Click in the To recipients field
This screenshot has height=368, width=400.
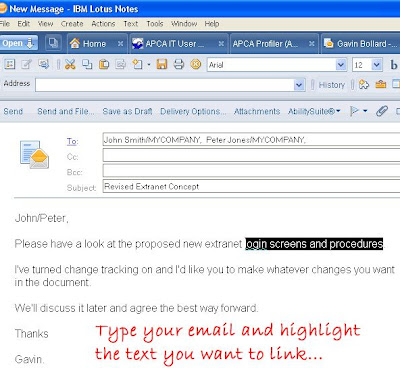(x=251, y=140)
